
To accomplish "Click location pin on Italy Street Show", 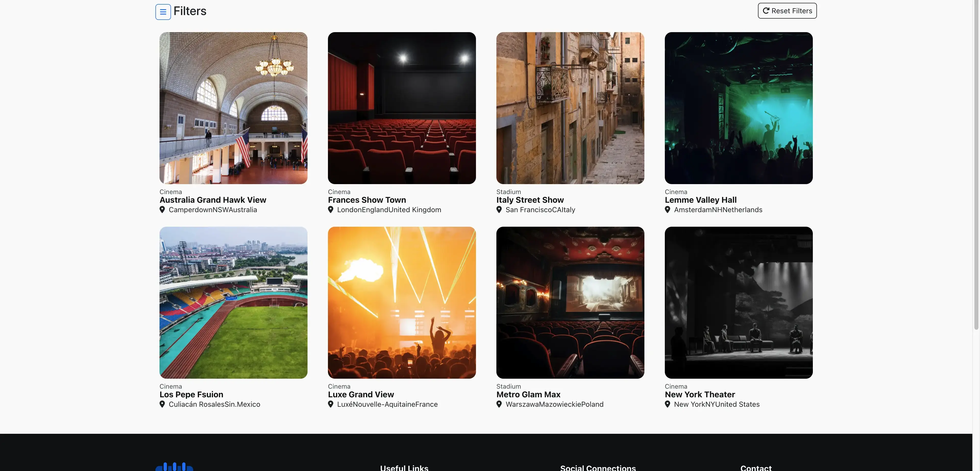I will click(499, 209).
